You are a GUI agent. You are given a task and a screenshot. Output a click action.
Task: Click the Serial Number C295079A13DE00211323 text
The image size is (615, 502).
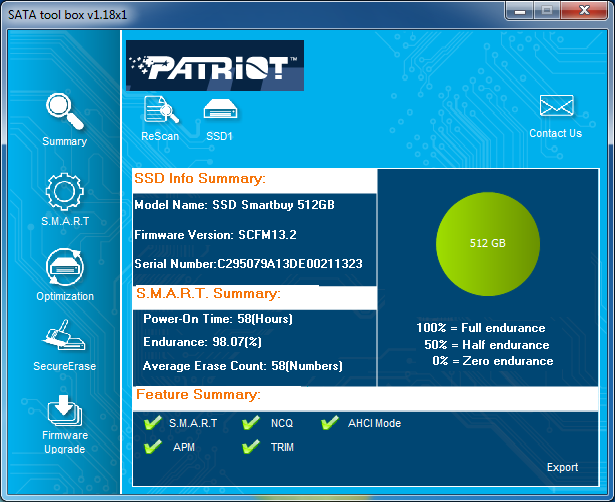(248, 264)
